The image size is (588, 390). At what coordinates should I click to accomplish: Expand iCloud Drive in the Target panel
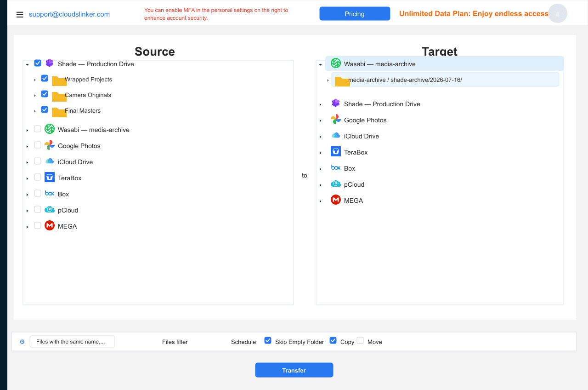321,137
